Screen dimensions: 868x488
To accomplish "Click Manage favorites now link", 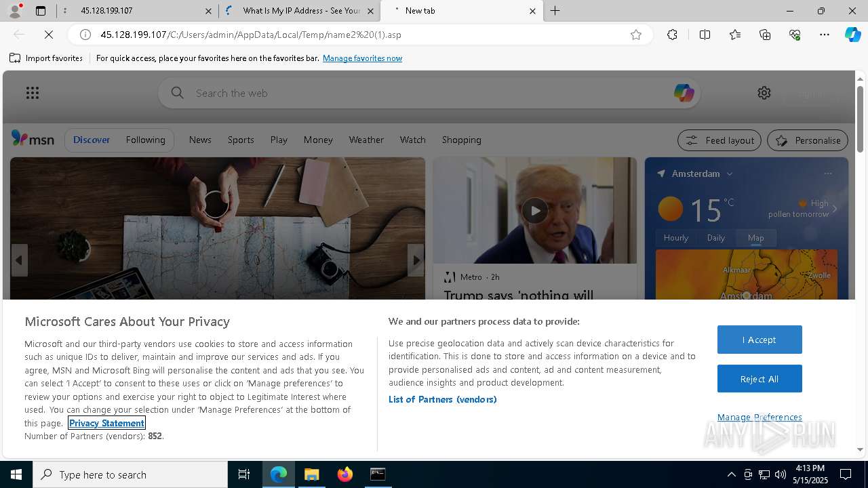I will tap(362, 58).
